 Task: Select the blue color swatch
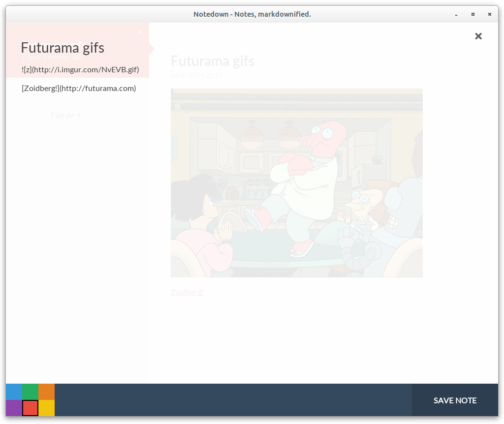pos(14,392)
